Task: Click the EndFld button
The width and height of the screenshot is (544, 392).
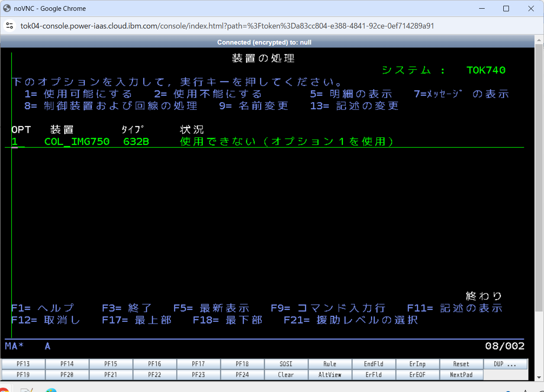Action: click(373, 364)
